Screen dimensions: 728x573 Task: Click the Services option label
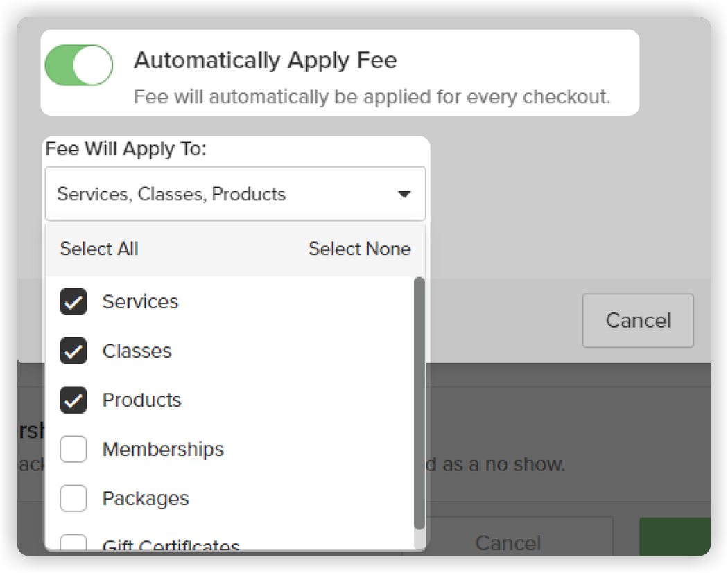140,301
